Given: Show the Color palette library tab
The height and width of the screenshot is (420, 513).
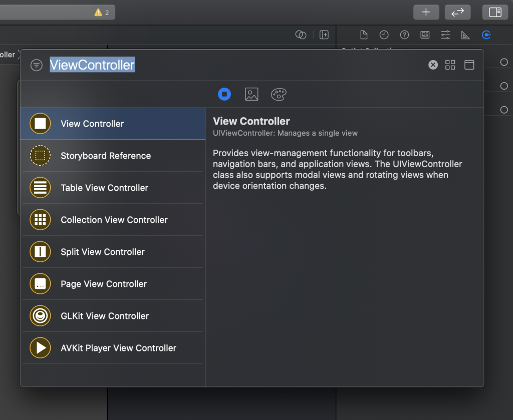Looking at the screenshot, I should (x=279, y=94).
